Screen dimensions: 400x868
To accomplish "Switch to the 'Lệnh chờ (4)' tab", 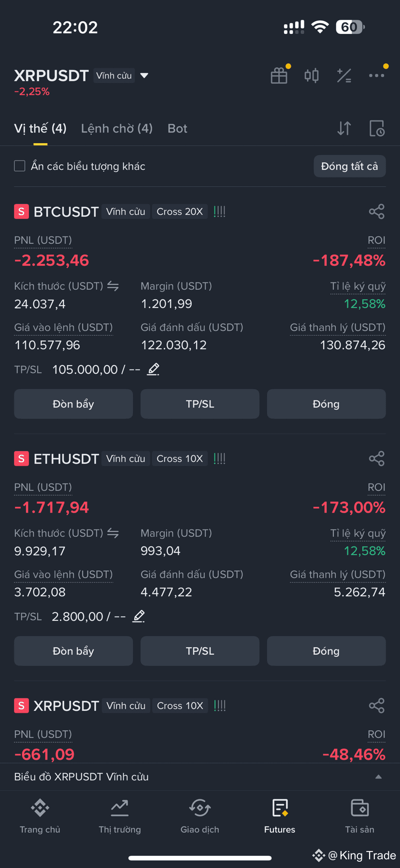I will [117, 128].
